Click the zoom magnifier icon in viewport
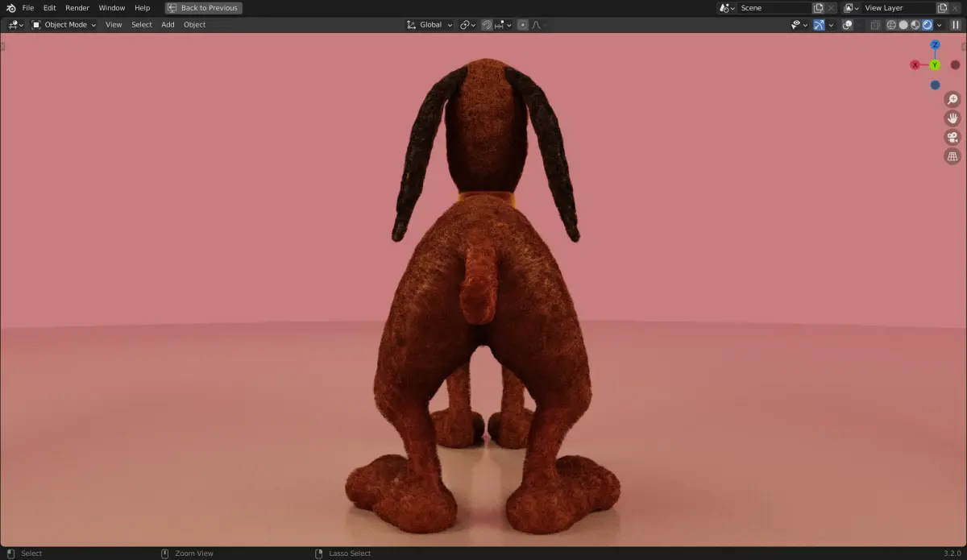 coord(952,97)
